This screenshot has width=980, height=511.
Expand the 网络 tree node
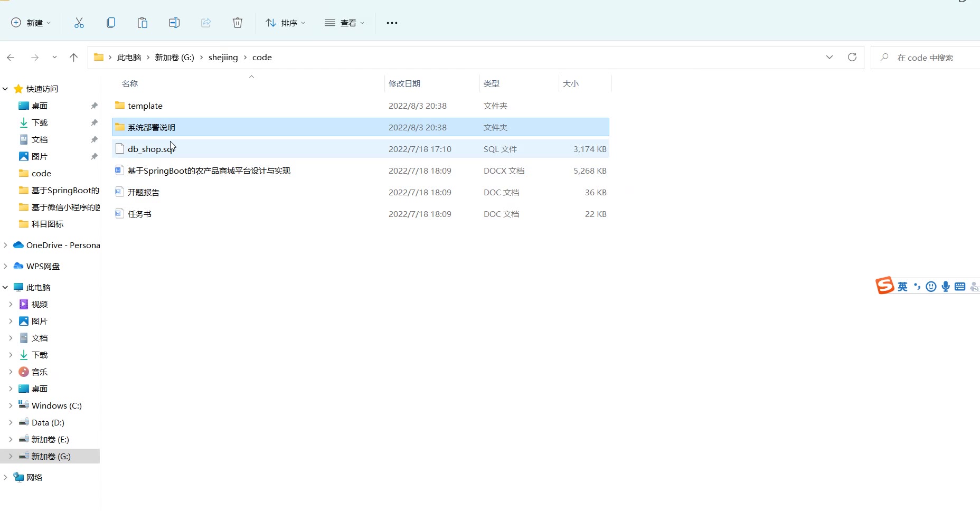click(5, 477)
